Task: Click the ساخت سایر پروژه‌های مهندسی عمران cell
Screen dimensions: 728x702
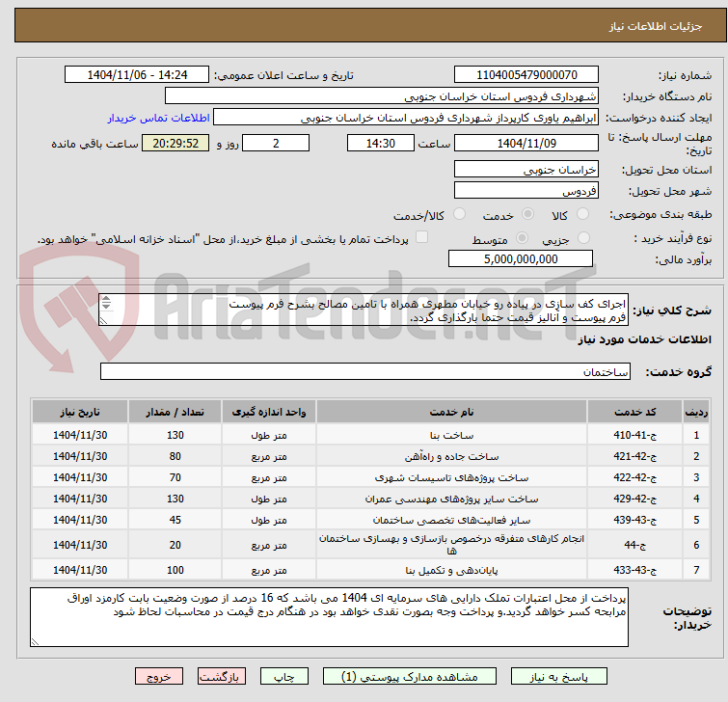Action: pyautogui.click(x=451, y=499)
